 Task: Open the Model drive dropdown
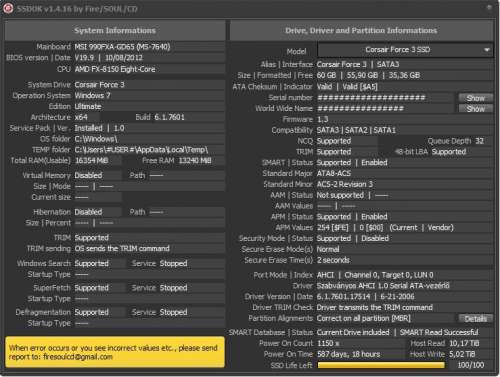(x=405, y=50)
